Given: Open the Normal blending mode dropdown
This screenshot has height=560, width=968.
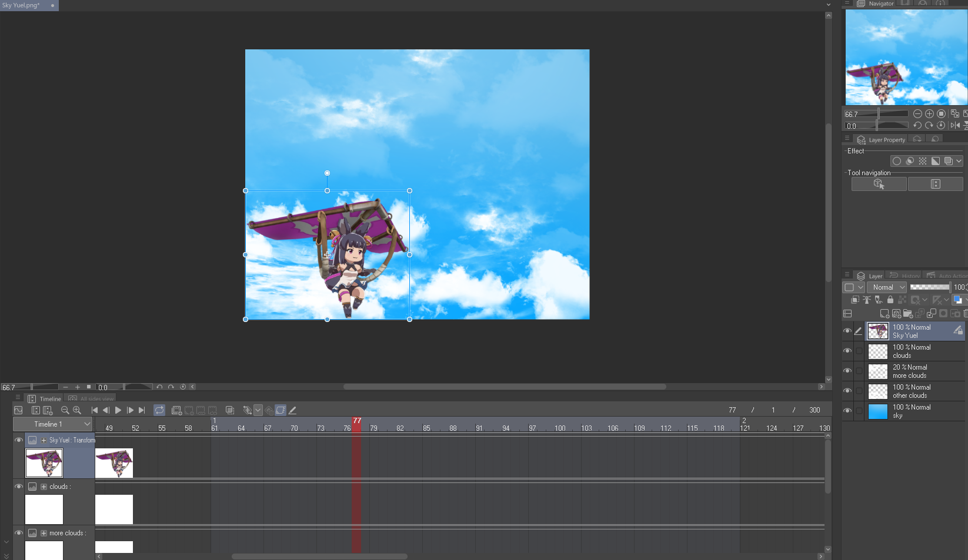Looking at the screenshot, I should [887, 287].
